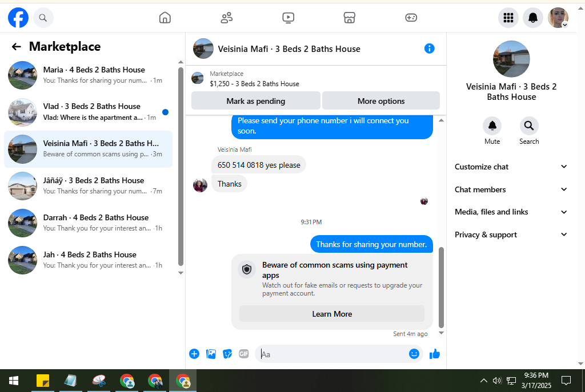
Task: Open the notifications bell in top bar
Action: (x=533, y=18)
